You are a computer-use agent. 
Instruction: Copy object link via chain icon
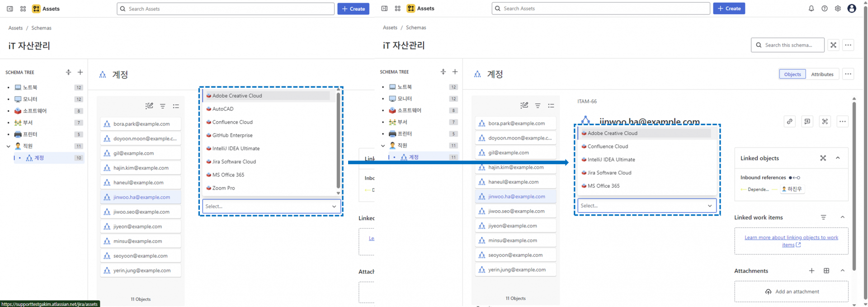[x=789, y=121]
